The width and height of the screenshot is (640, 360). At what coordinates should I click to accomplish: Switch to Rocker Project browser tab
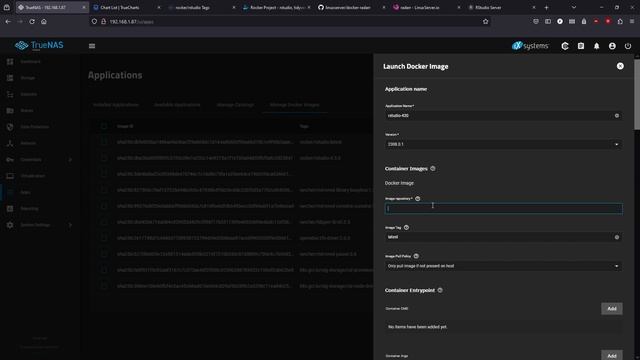(x=276, y=7)
